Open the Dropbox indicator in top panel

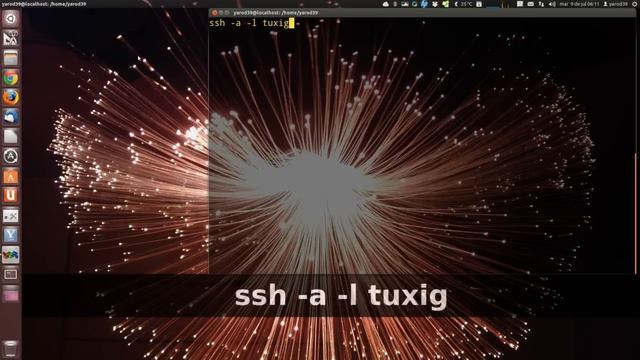pos(435,4)
